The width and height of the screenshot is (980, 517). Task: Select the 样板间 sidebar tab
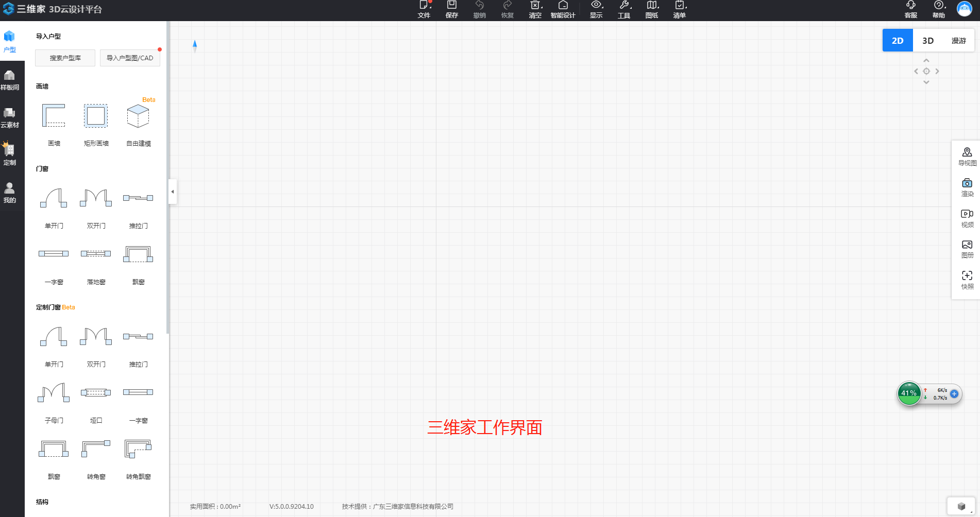10,80
